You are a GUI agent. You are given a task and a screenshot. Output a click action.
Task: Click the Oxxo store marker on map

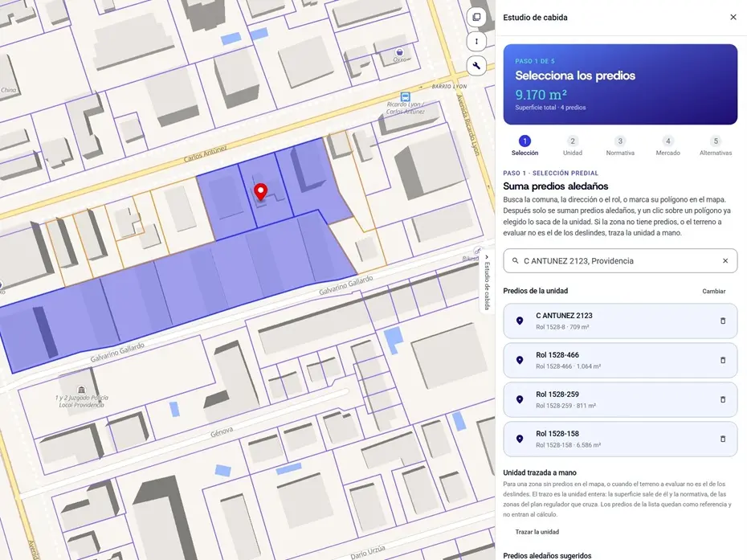click(400, 51)
